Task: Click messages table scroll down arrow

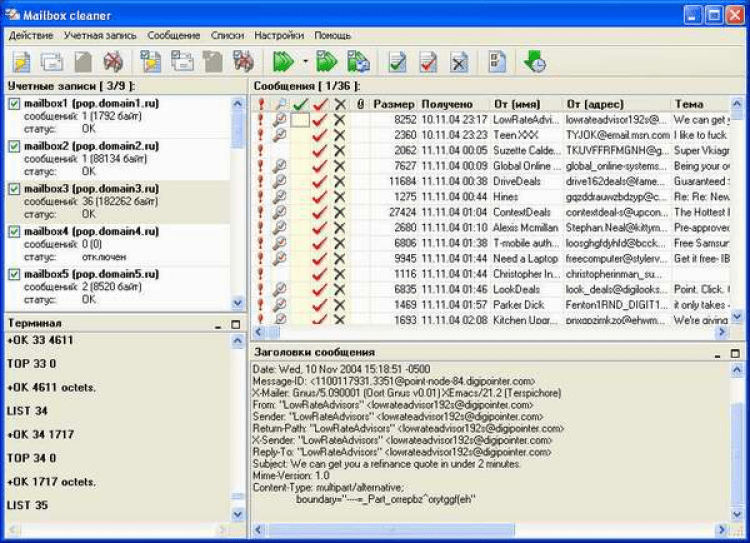Action: (x=737, y=316)
